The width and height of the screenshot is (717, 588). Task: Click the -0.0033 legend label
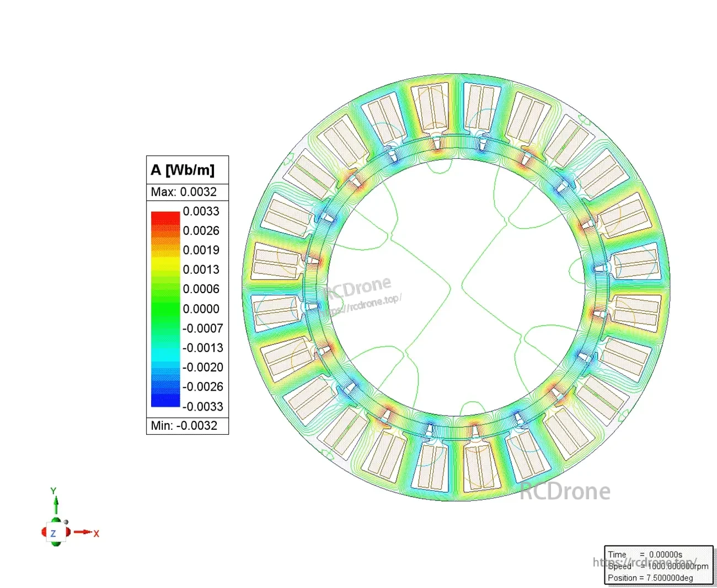click(x=203, y=407)
